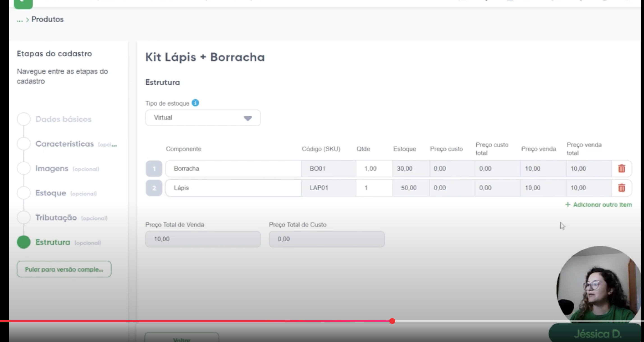
Task: Click row number 2 badge
Action: pos(154,188)
